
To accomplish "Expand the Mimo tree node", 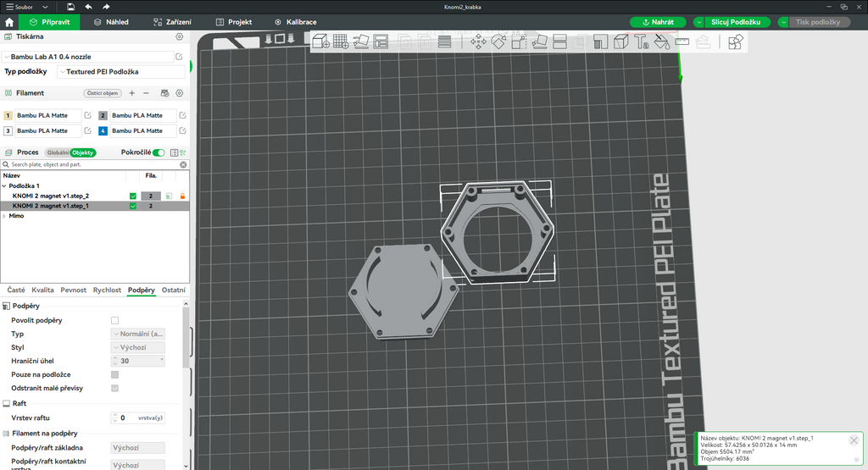I will [4, 216].
